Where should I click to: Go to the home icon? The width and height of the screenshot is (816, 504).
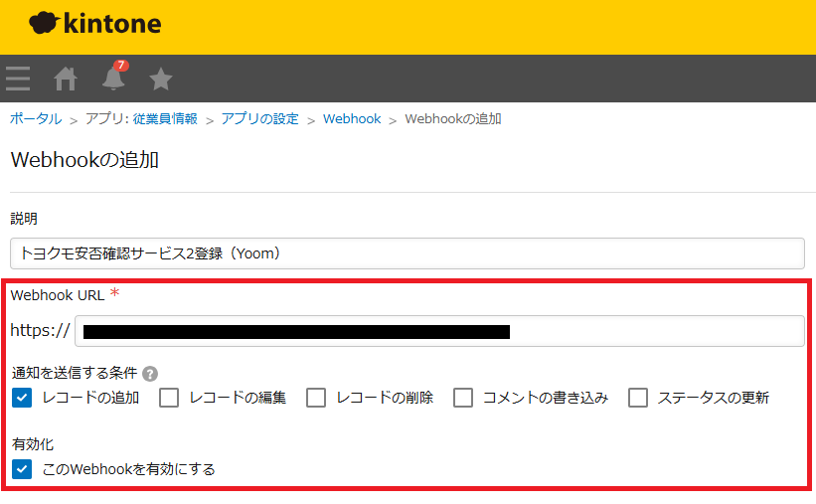tap(66, 80)
